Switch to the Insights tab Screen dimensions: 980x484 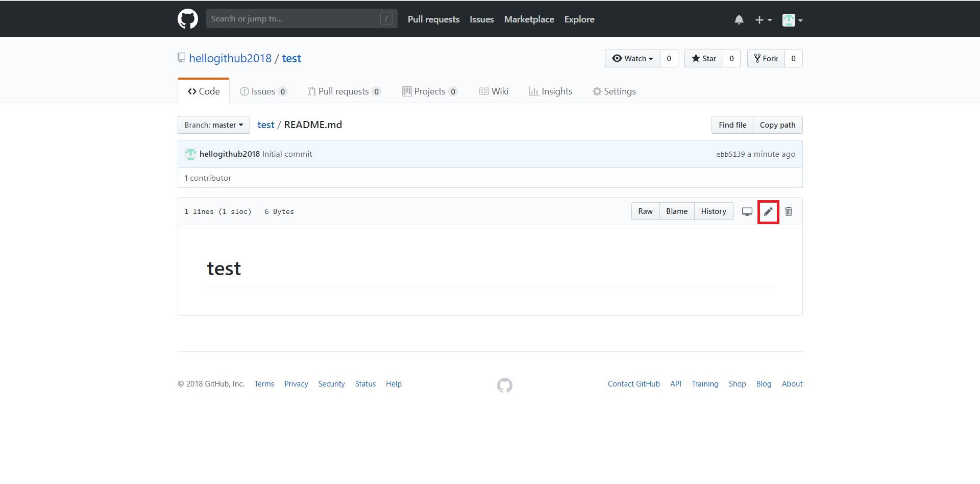(551, 91)
